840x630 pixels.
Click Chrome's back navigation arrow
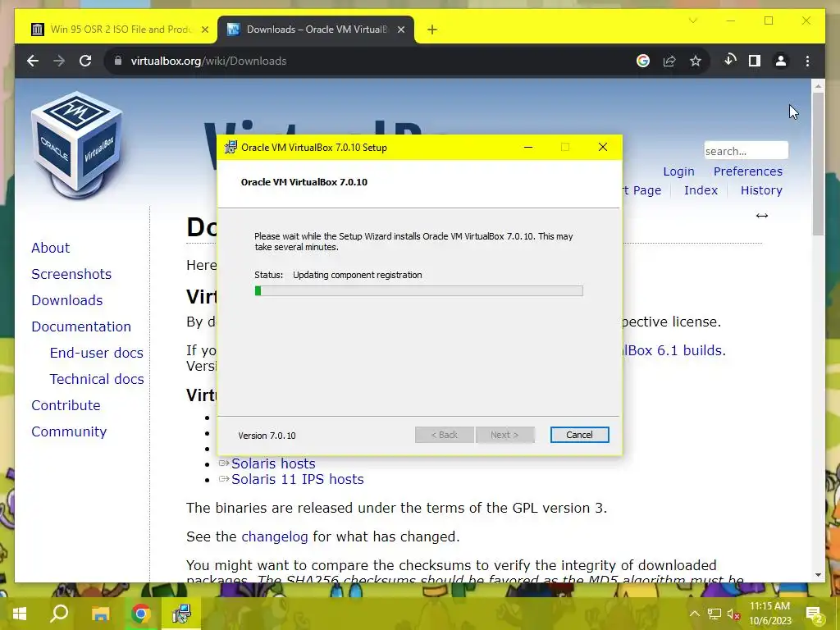click(x=33, y=61)
